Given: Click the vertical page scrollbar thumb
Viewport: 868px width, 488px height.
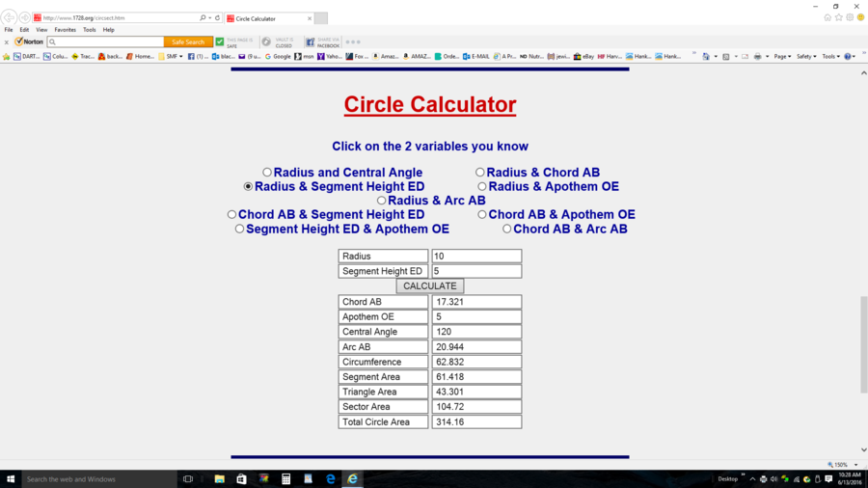Looking at the screenshot, I should point(863,344).
